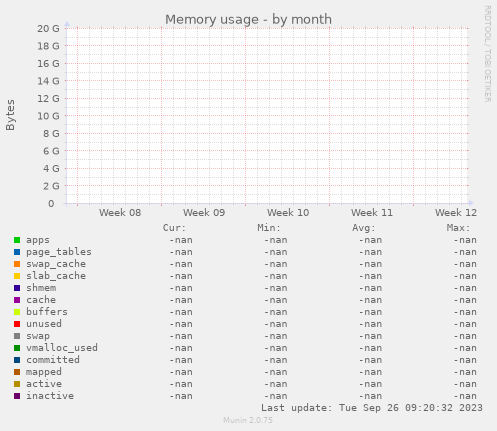Click the 'Max:' column header

point(458,228)
